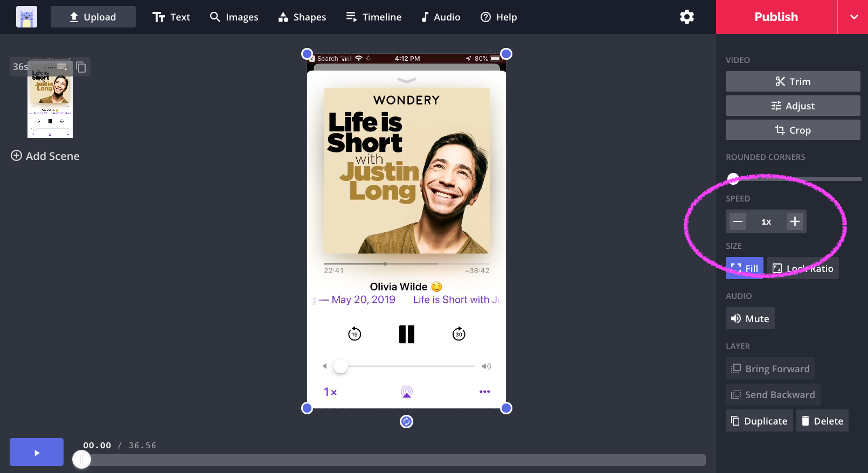The width and height of the screenshot is (868, 473).
Task: Open the Adjust video panel
Action: [x=793, y=106]
